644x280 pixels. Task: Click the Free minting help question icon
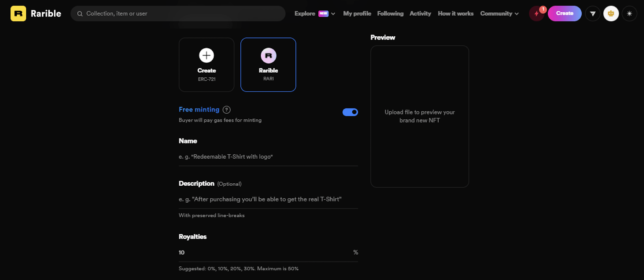[x=227, y=110]
